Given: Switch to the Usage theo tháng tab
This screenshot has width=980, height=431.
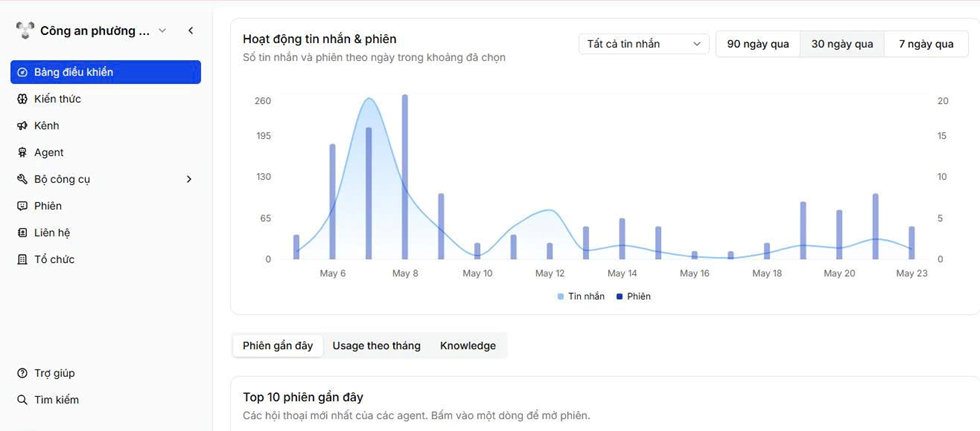Looking at the screenshot, I should coord(376,346).
